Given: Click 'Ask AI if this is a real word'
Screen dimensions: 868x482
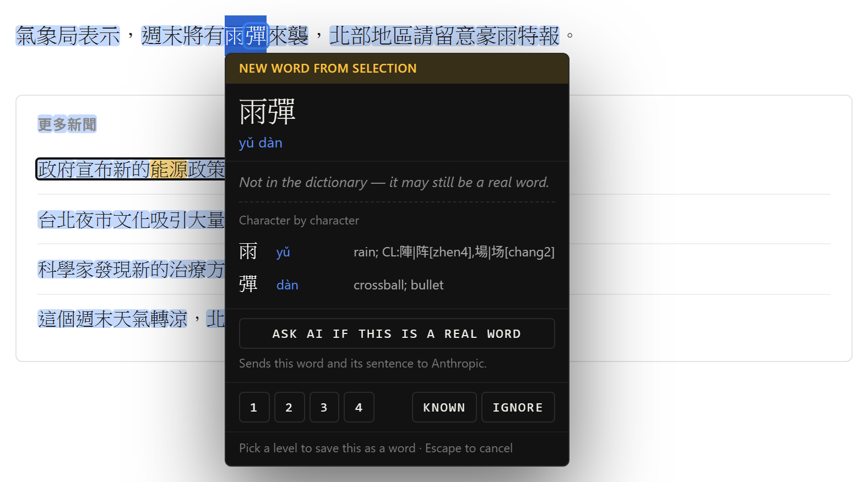Looking at the screenshot, I should point(397,333).
